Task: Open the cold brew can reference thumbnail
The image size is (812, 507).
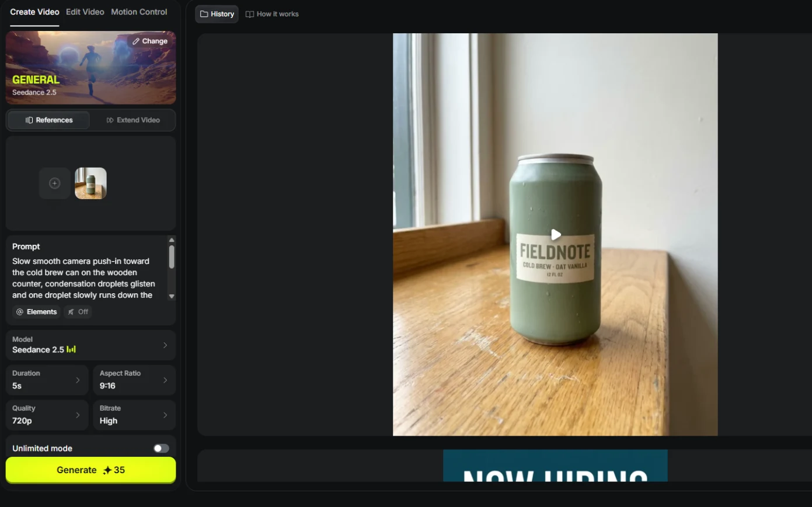Action: [x=90, y=183]
